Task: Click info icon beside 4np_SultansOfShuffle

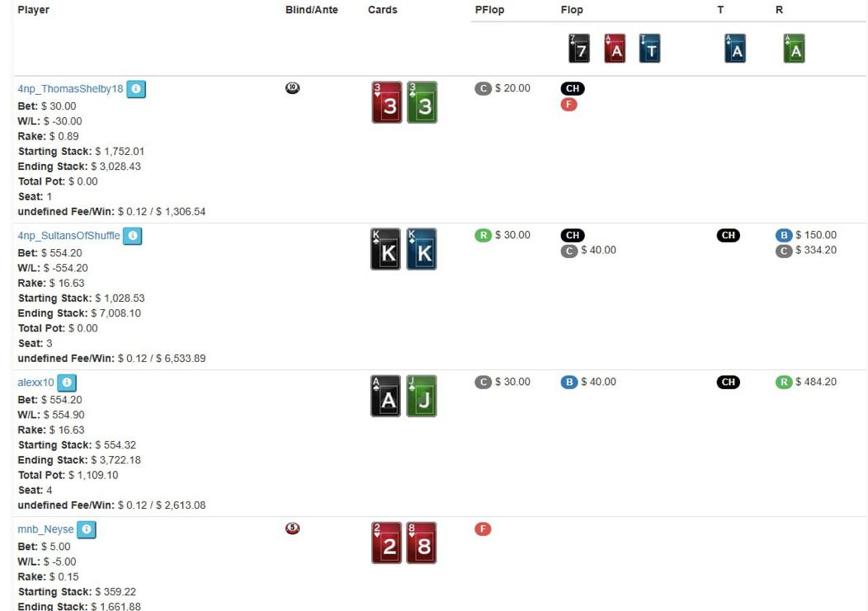Action: click(132, 236)
